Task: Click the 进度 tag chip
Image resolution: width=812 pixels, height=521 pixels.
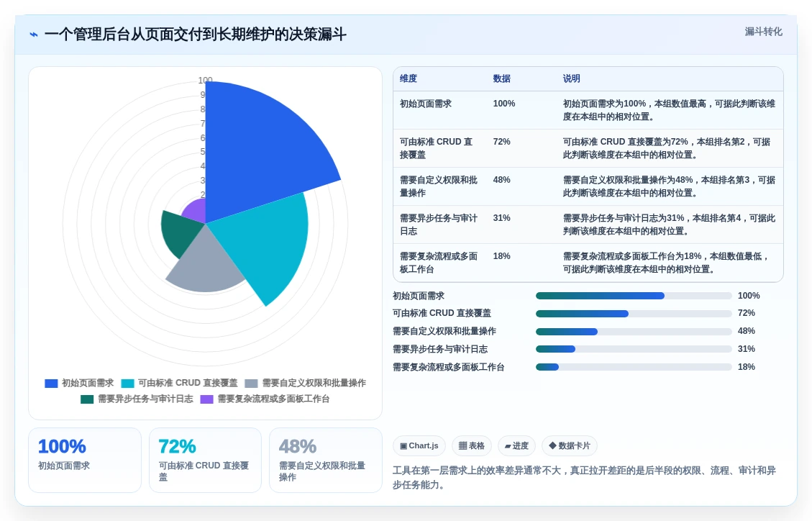Action: (516, 446)
